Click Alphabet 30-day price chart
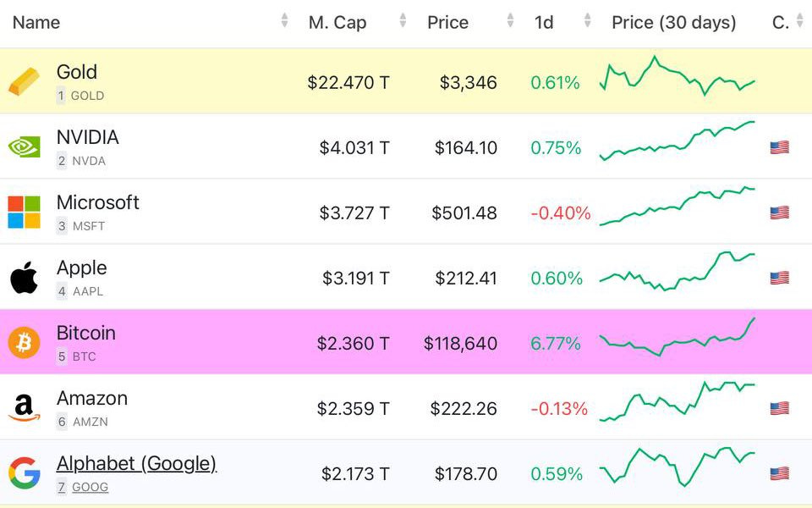 678,467
